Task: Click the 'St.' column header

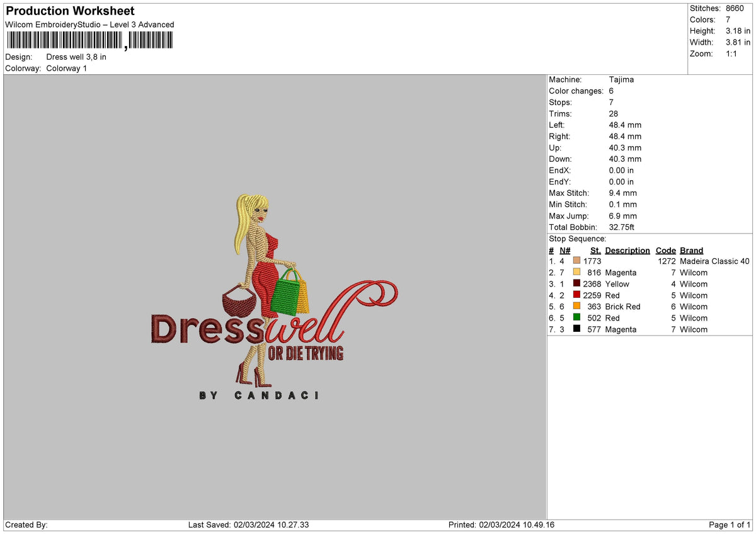Action: coord(595,250)
